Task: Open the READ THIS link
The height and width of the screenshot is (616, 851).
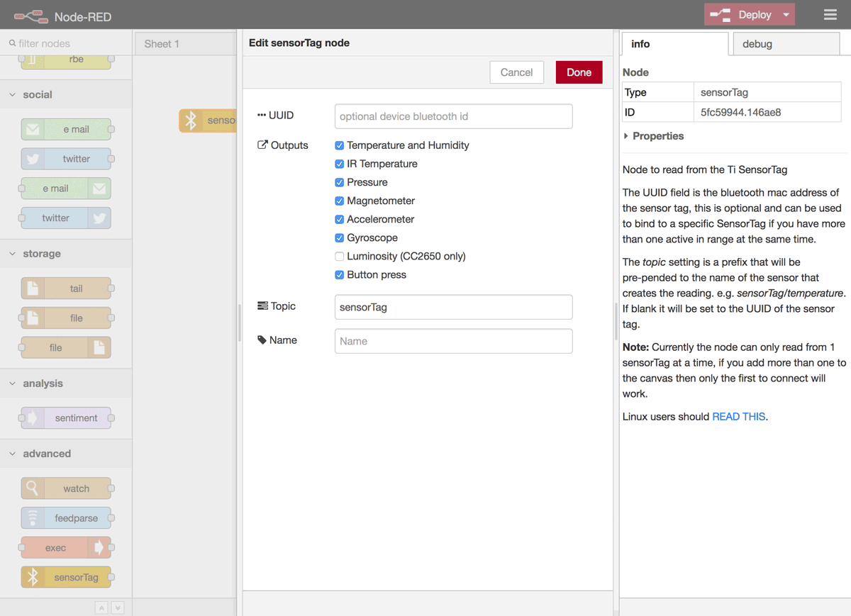Action: [x=738, y=416]
